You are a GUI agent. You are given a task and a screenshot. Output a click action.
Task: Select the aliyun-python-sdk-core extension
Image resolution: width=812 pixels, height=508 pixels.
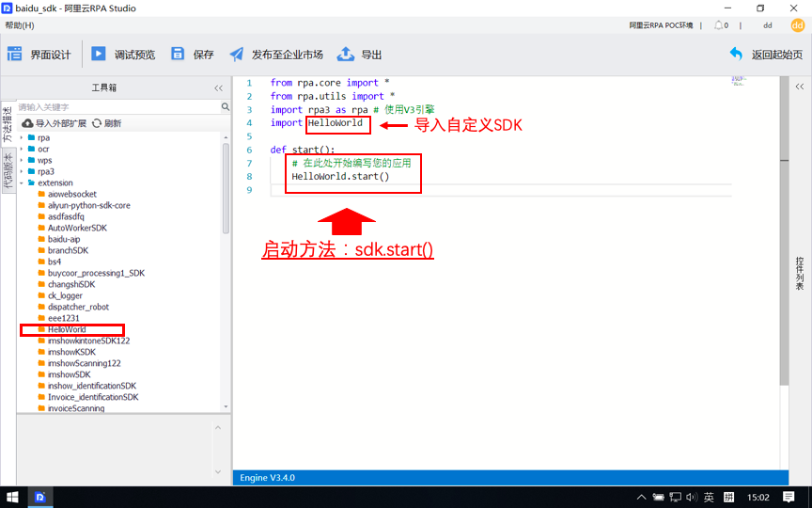(x=88, y=206)
